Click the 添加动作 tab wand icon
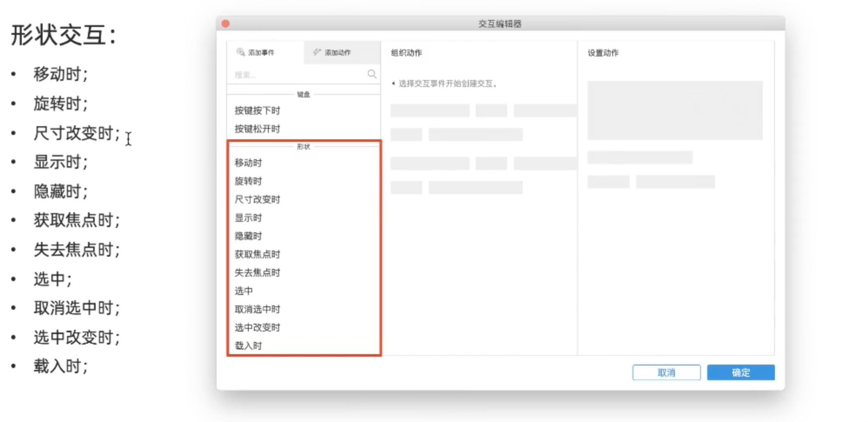Image resolution: width=868 pixels, height=422 pixels. (x=317, y=52)
